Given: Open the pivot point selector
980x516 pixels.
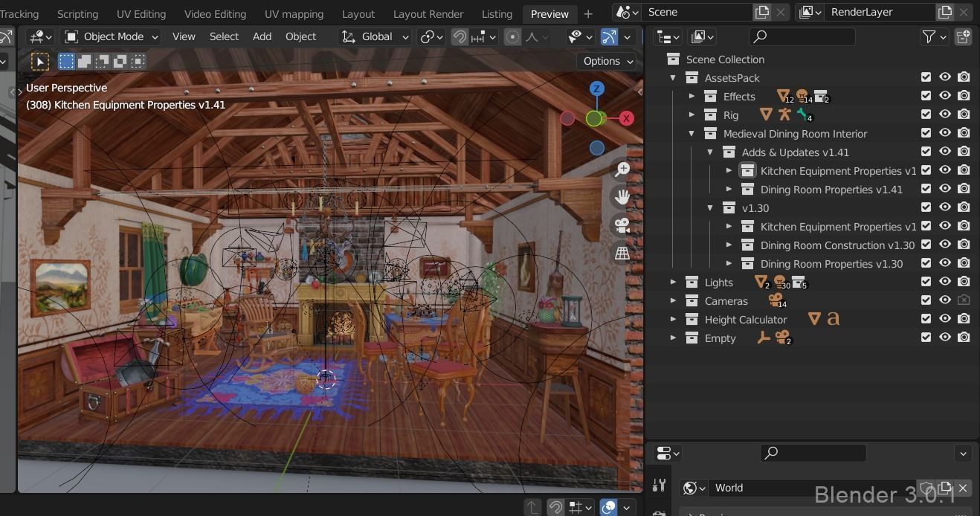Looking at the screenshot, I should pyautogui.click(x=432, y=36).
